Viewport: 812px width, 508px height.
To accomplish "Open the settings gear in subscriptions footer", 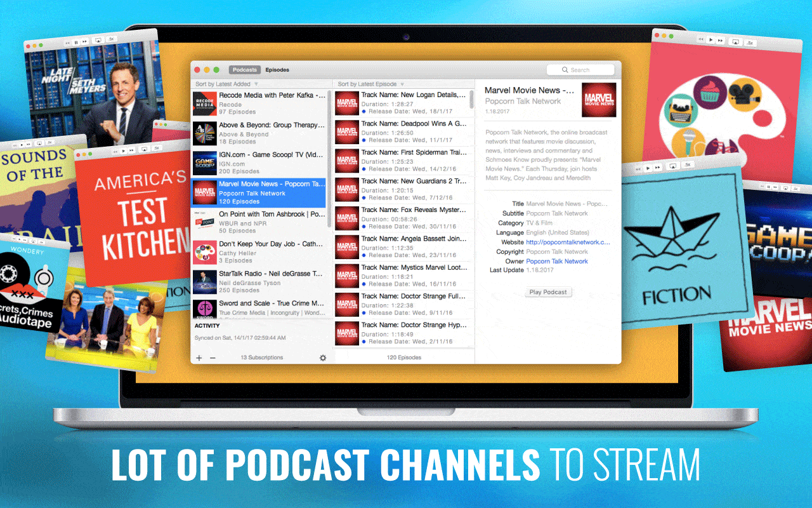I will point(322,358).
